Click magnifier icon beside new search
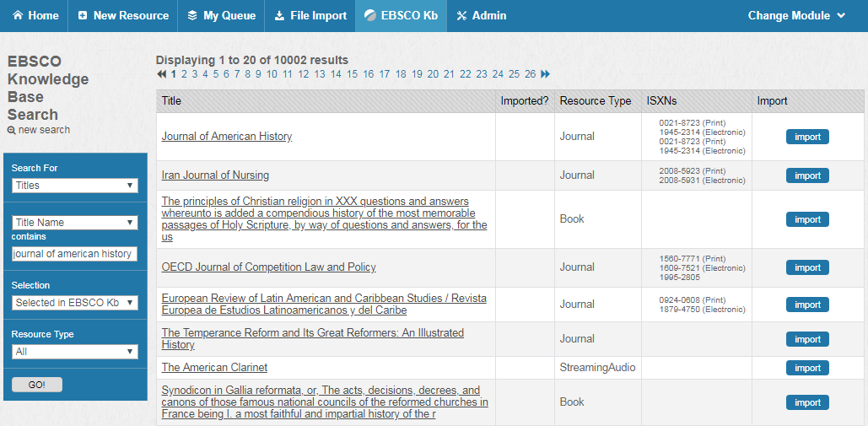This screenshot has height=426, width=868. tap(12, 131)
